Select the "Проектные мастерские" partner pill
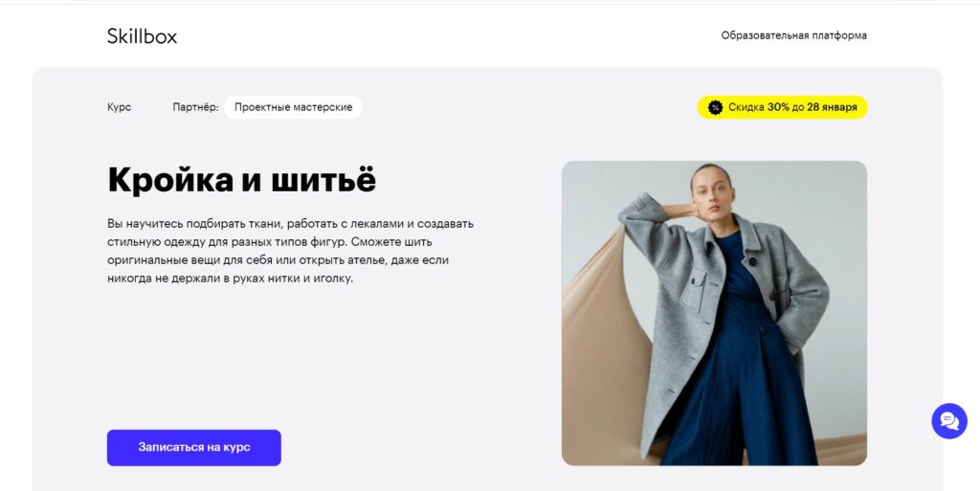 pyautogui.click(x=293, y=107)
